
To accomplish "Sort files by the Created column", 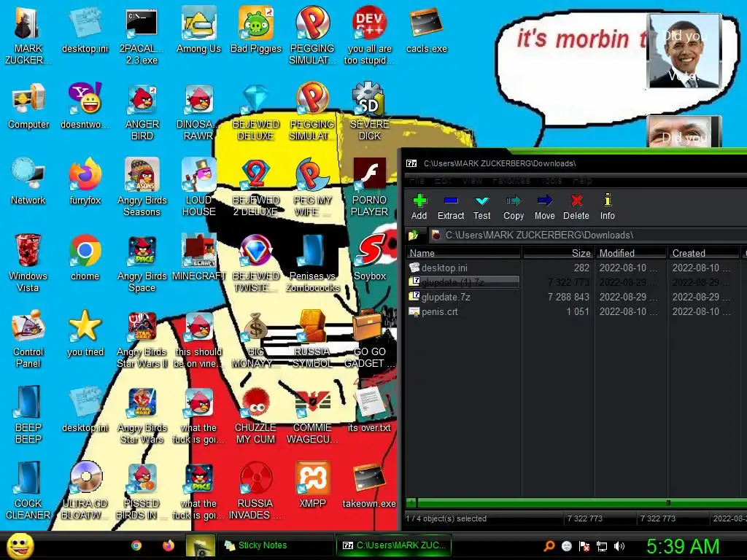I will click(704, 253).
